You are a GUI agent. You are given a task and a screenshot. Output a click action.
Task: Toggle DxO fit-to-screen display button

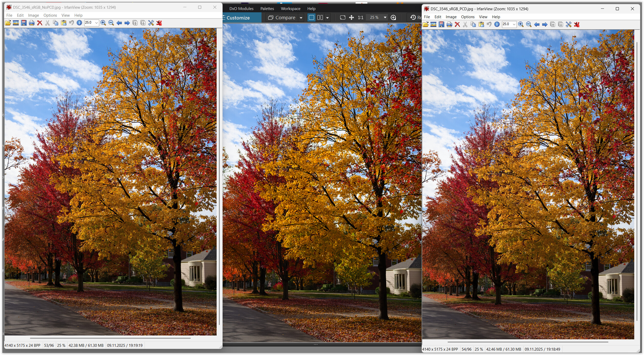(x=343, y=18)
